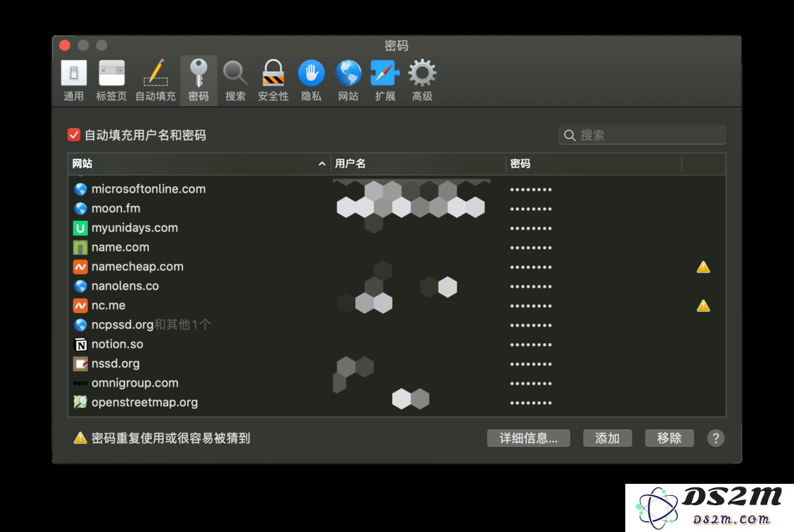
Task: Close the 密码 preferences window
Action: tap(65, 45)
